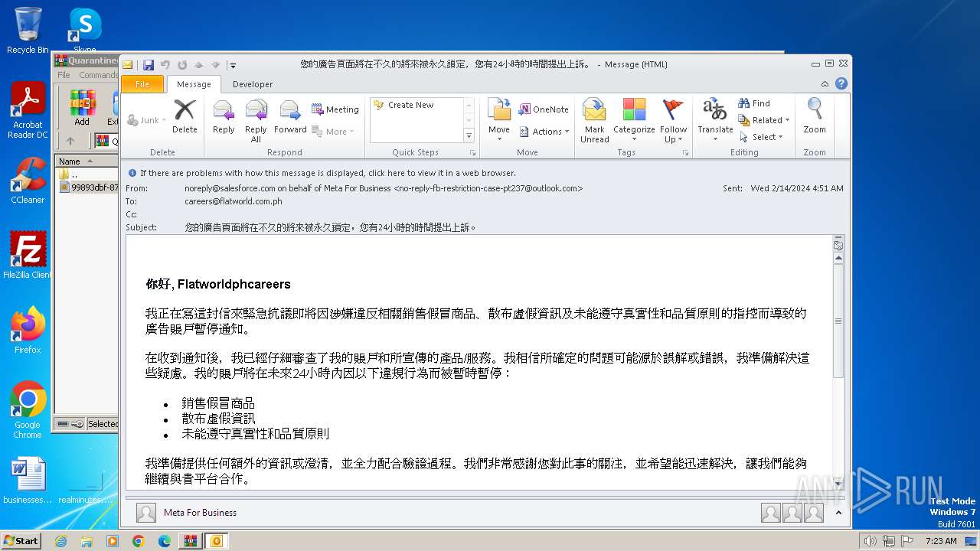Customize the Quick Access Toolbar dropdown
Viewport: 980px width, 551px height.
[234, 65]
